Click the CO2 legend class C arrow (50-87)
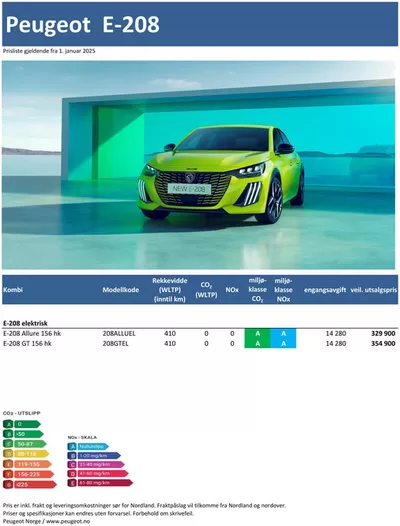 [25, 444]
